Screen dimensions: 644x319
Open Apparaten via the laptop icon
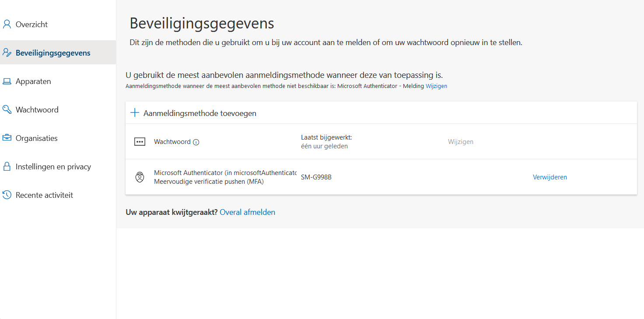(x=6, y=81)
